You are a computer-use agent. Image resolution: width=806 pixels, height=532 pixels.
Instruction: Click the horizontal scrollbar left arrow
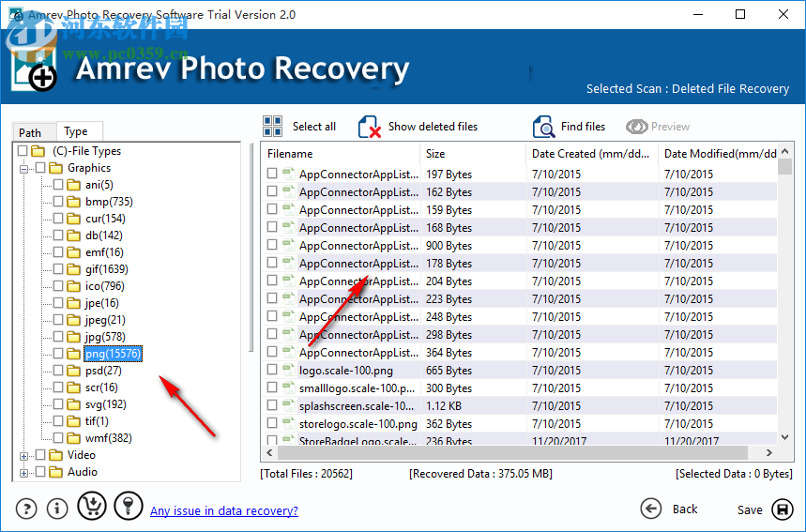coord(269,453)
